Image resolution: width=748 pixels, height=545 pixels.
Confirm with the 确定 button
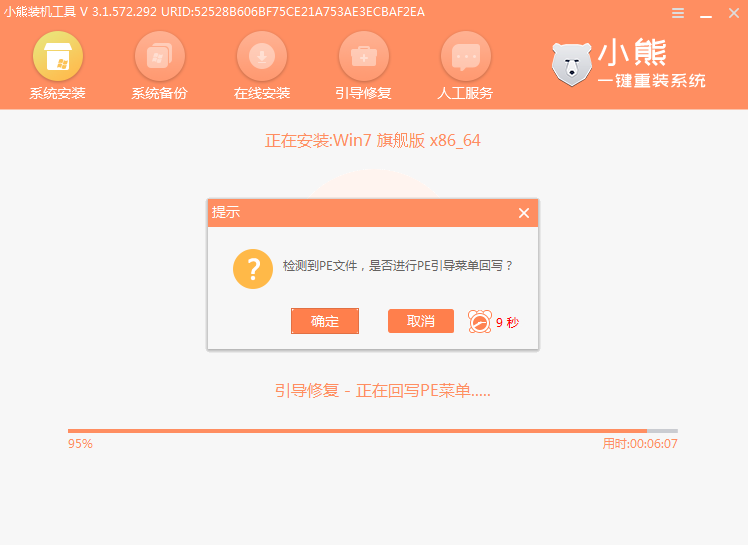(x=325, y=321)
